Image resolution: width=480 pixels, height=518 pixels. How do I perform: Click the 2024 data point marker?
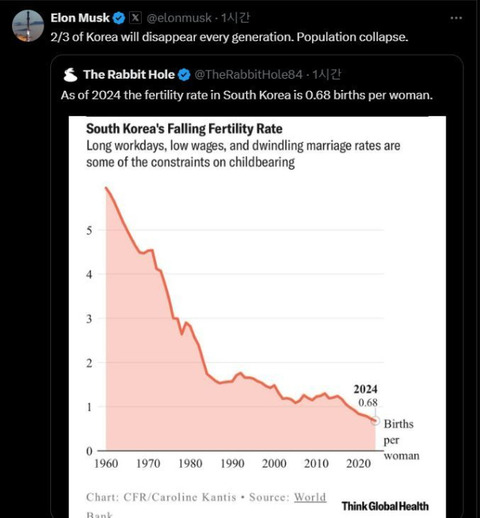tap(375, 421)
